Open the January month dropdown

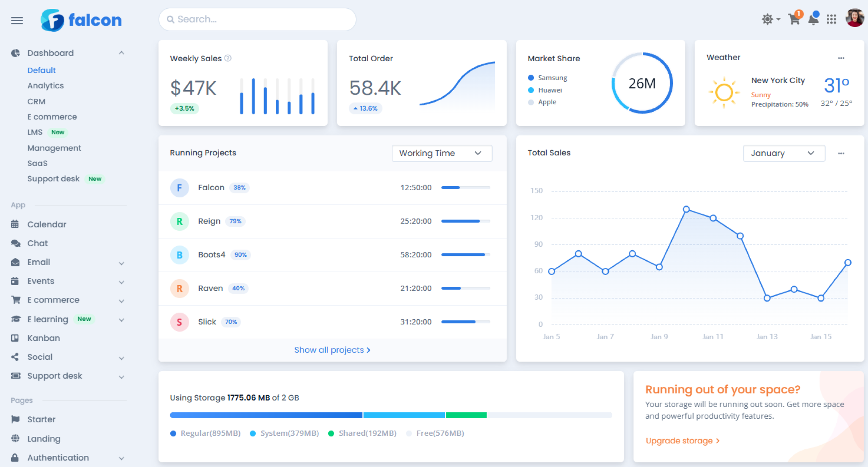click(x=783, y=153)
